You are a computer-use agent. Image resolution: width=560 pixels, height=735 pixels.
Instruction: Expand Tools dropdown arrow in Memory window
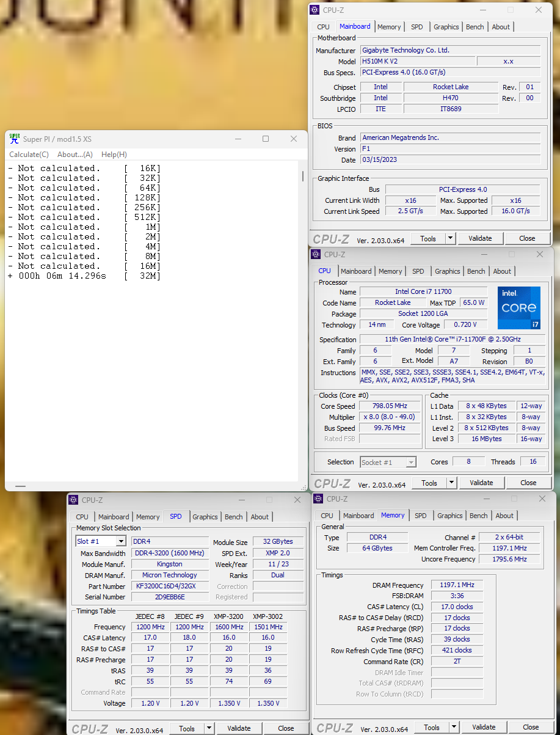[x=454, y=727]
